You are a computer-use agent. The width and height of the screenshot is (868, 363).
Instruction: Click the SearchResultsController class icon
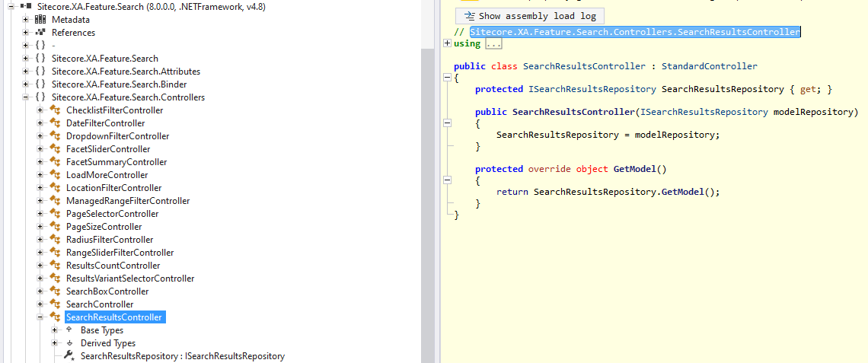click(55, 317)
